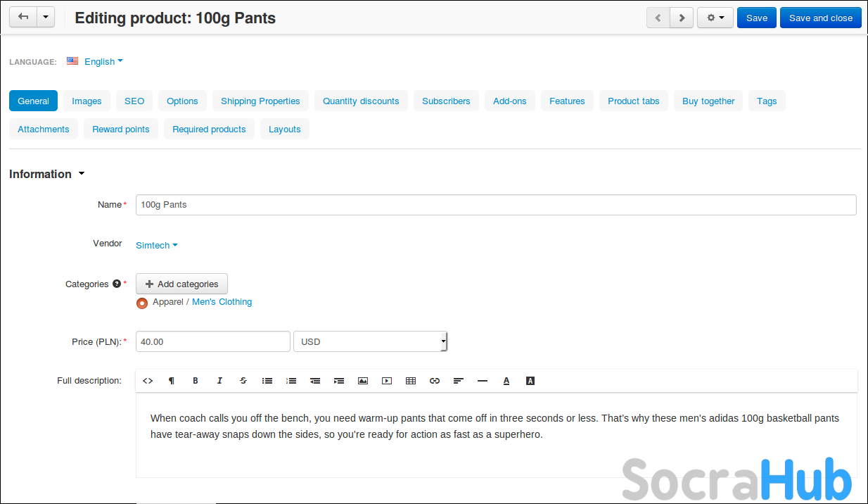The height and width of the screenshot is (504, 868).
Task: Click the Save and close button
Action: pyautogui.click(x=820, y=18)
